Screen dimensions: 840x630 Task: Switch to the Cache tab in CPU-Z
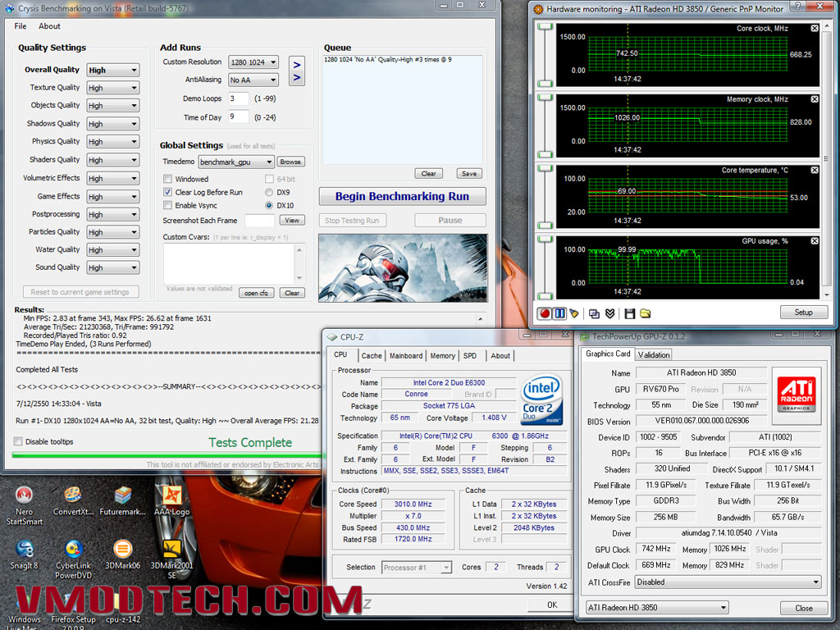pyautogui.click(x=372, y=356)
